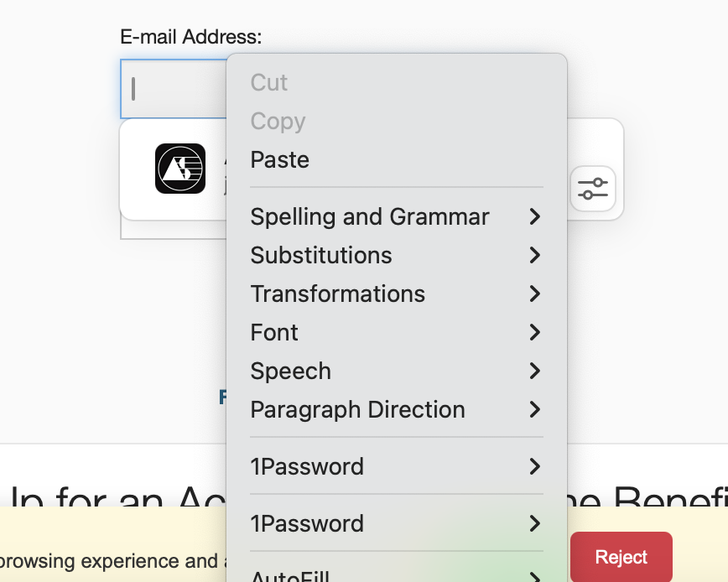Open the 1Password entry just above AutoFill

click(307, 524)
